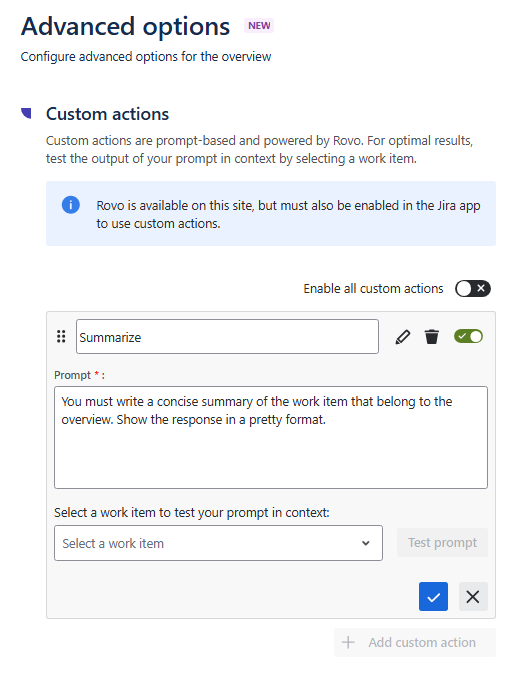The width and height of the screenshot is (522, 676).
Task: Click the Custom actions section heading
Action: 107,114
